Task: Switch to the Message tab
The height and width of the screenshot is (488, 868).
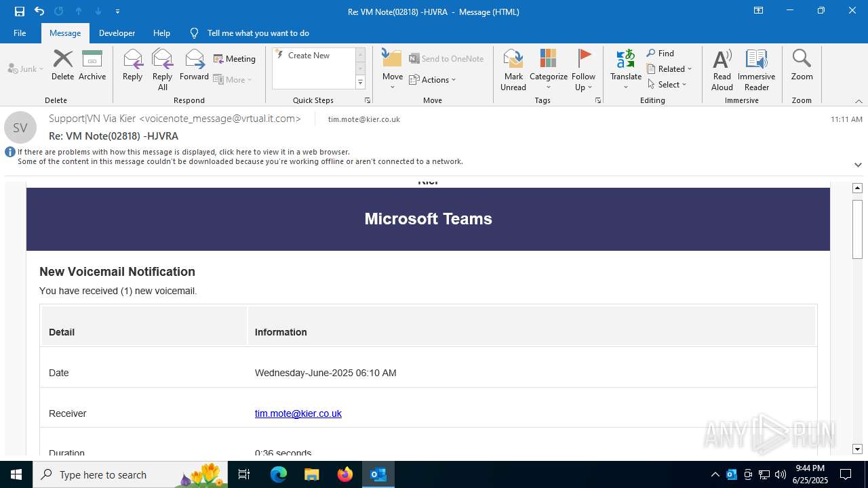Action: click(65, 33)
